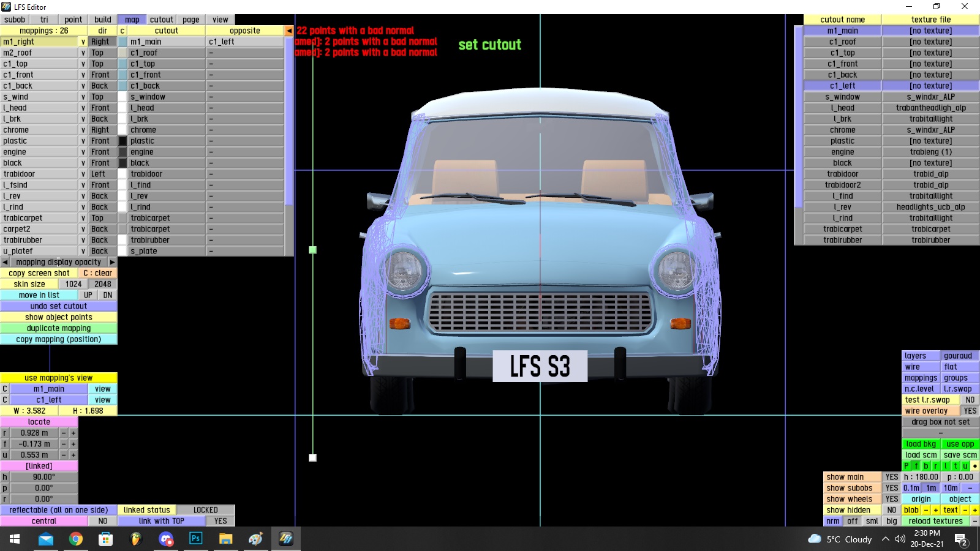Select the u underside view button
The height and width of the screenshot is (551, 980).
pyautogui.click(x=965, y=466)
